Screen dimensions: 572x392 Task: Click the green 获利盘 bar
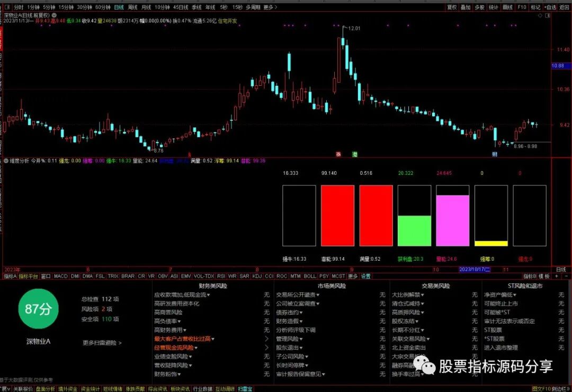(x=414, y=230)
